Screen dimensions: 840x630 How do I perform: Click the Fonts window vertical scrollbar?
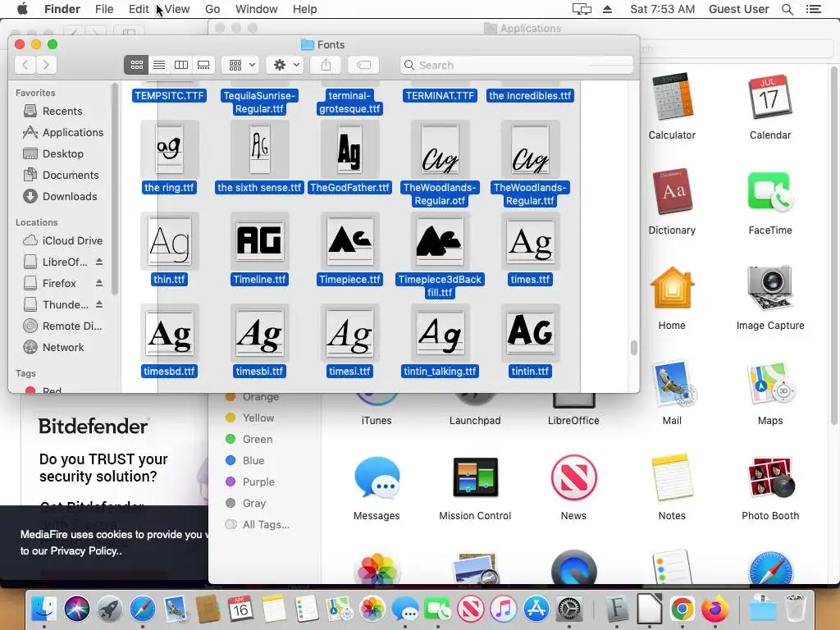[x=634, y=348]
